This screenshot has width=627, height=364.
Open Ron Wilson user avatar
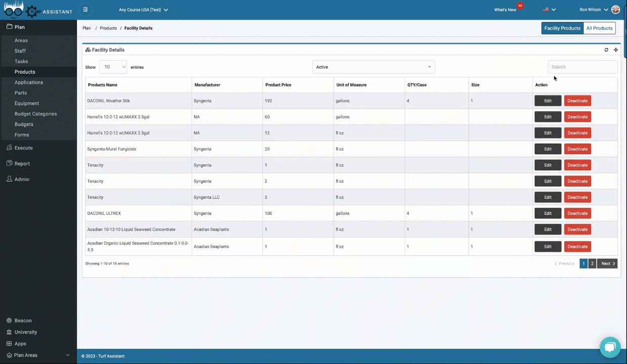(x=615, y=10)
